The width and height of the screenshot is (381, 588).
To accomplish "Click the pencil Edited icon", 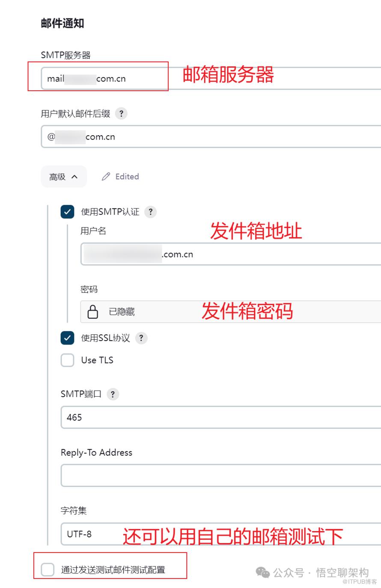I will (106, 177).
